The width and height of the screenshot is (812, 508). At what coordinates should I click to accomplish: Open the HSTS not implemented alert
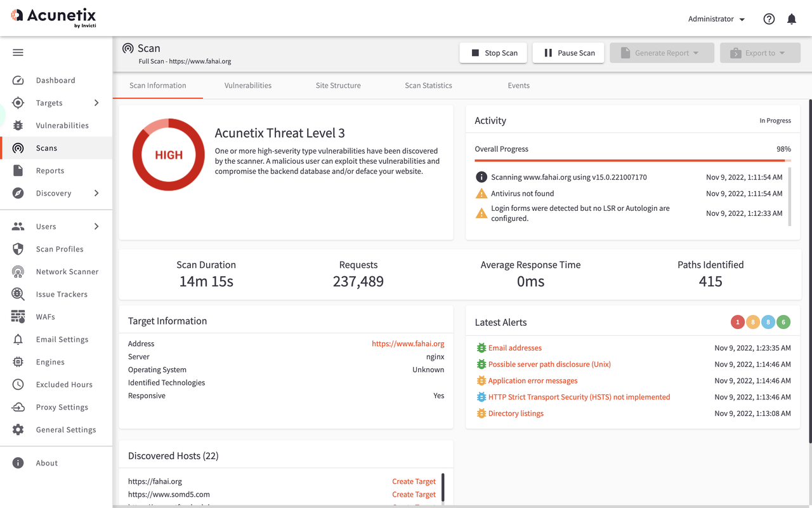pos(579,397)
